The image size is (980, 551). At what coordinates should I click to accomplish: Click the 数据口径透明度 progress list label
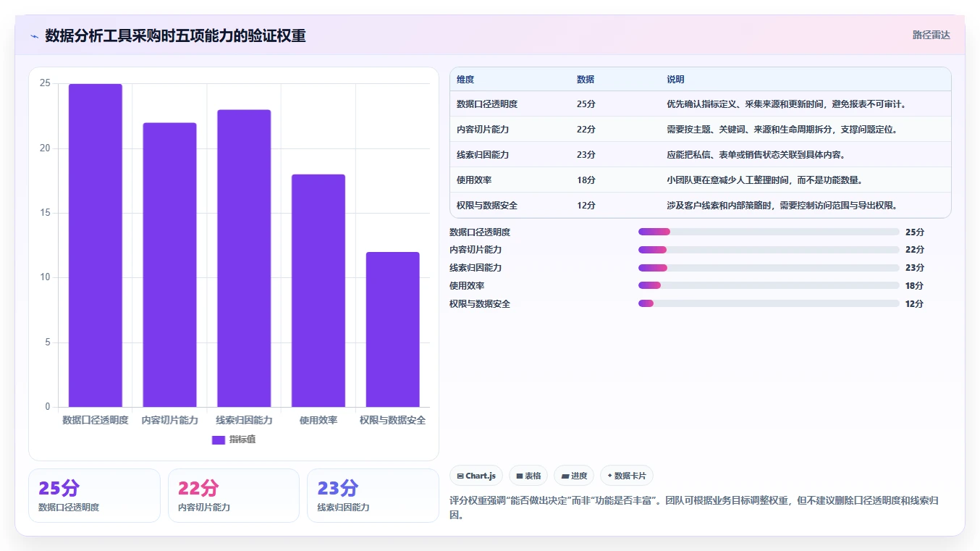coord(480,232)
